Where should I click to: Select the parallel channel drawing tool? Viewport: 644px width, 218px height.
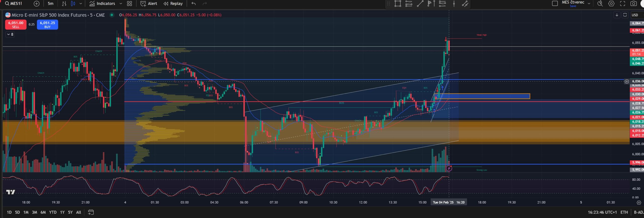click(409, 4)
